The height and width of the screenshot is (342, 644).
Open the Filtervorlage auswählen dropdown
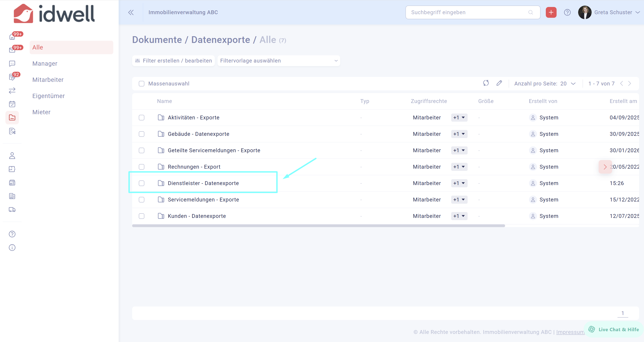[278, 61]
